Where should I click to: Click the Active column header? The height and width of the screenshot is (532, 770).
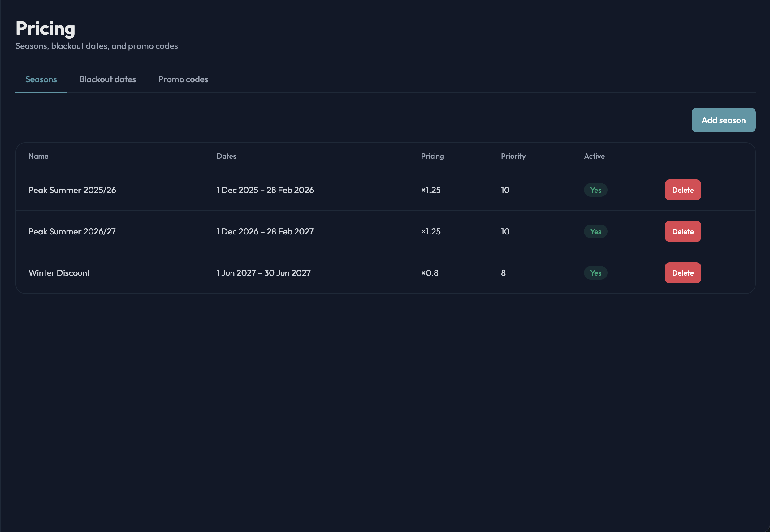click(x=594, y=156)
